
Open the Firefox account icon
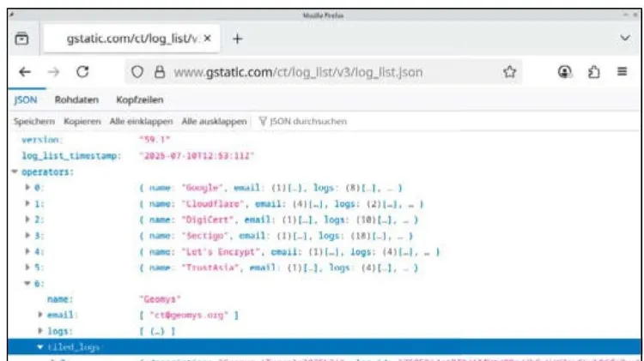pyautogui.click(x=565, y=72)
